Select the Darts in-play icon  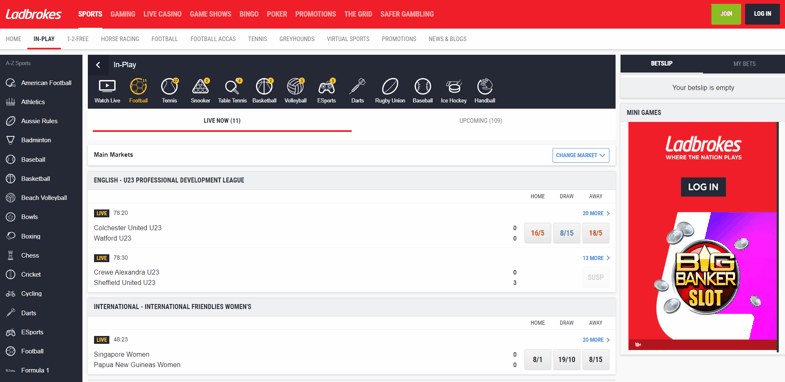(357, 91)
